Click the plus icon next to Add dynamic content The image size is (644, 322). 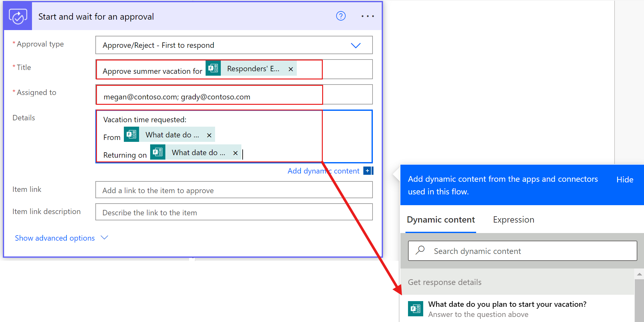tap(368, 171)
